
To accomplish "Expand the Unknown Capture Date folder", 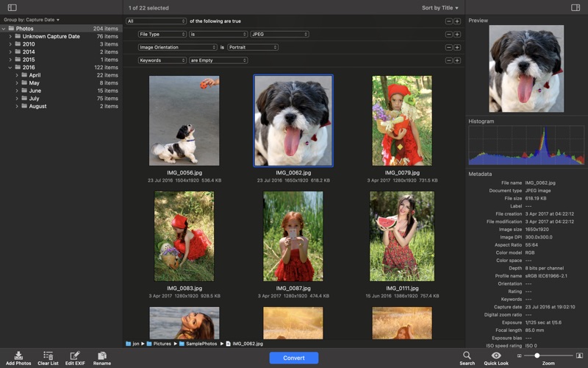I will click(10, 36).
